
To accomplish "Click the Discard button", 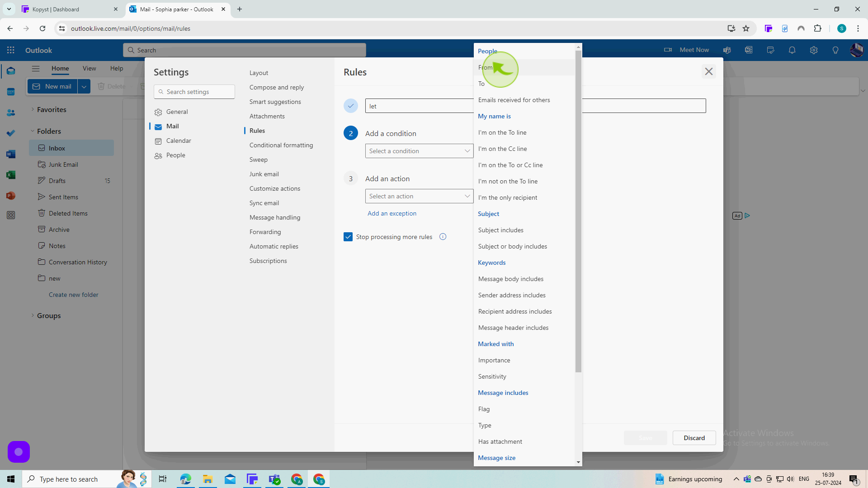I will click(694, 438).
